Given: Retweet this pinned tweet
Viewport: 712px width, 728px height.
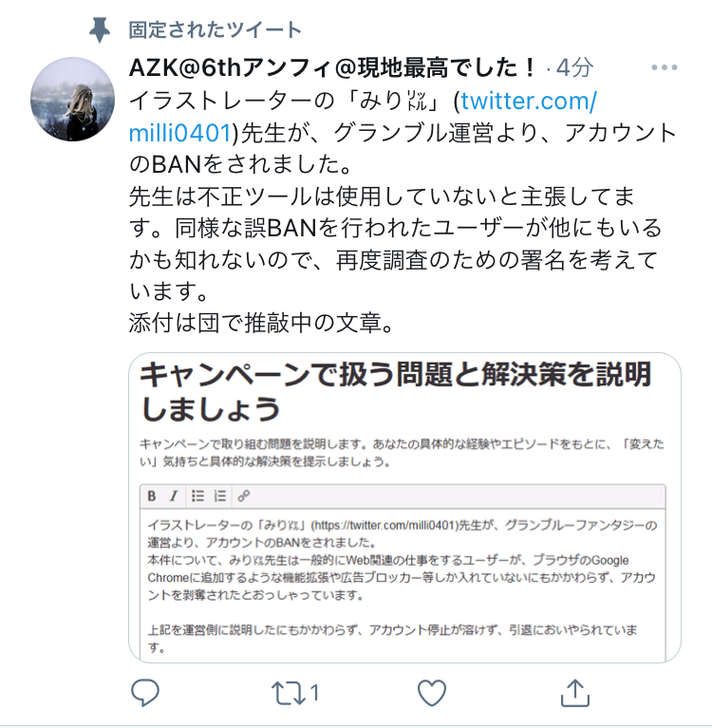Looking at the screenshot, I should [288, 693].
